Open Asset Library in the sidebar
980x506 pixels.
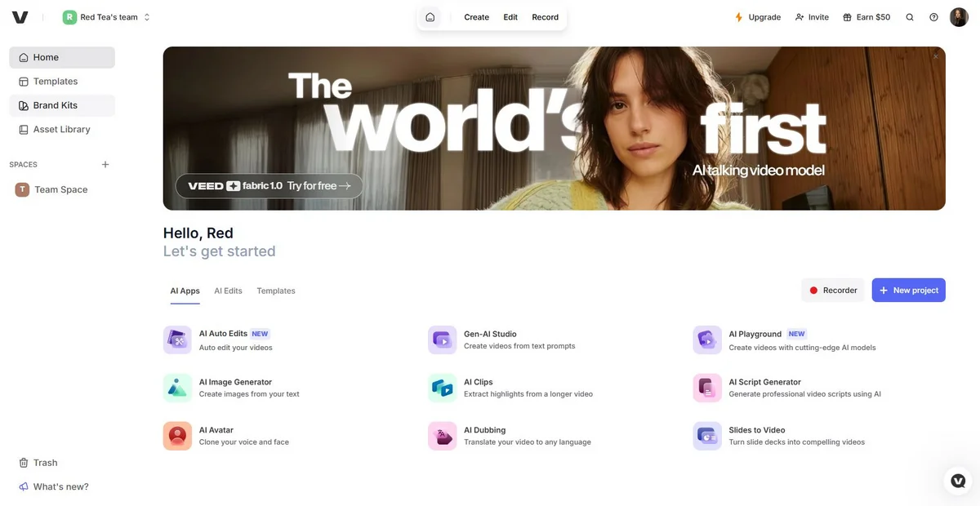pyautogui.click(x=62, y=129)
